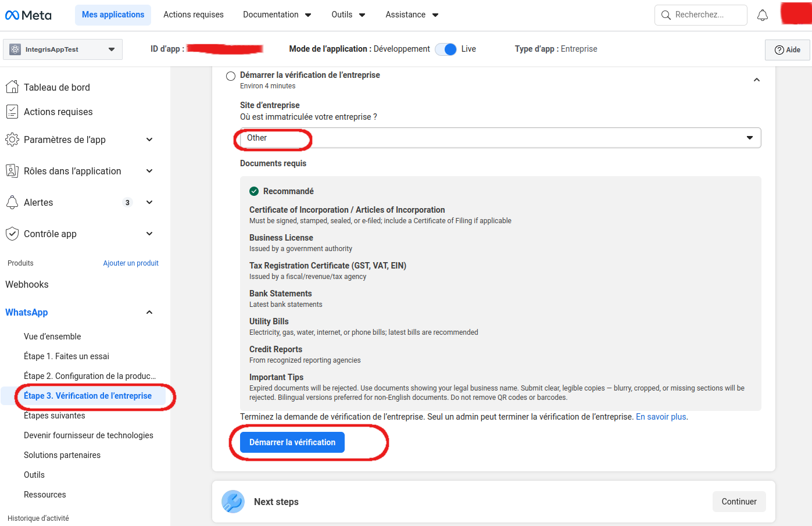Click into the Recherchez search field
The height and width of the screenshot is (526, 812).
[x=701, y=15]
